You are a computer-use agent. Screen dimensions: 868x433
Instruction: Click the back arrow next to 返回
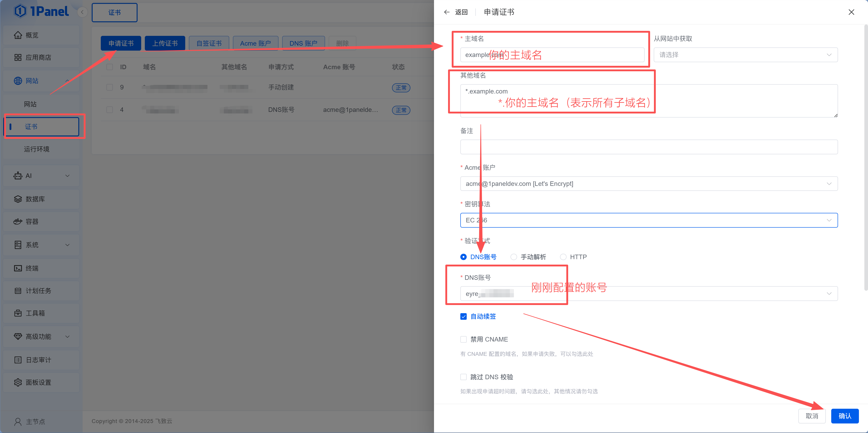(447, 12)
